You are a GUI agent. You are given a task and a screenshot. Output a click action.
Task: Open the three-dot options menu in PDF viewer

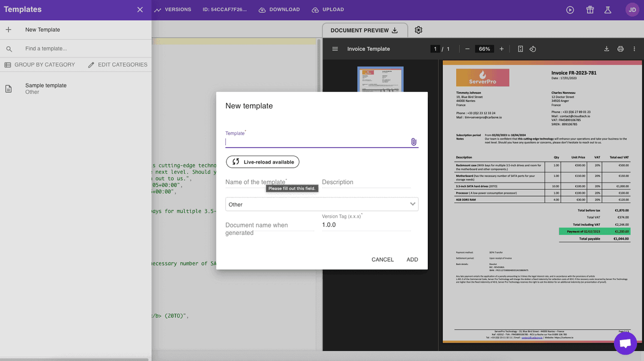coord(634,49)
